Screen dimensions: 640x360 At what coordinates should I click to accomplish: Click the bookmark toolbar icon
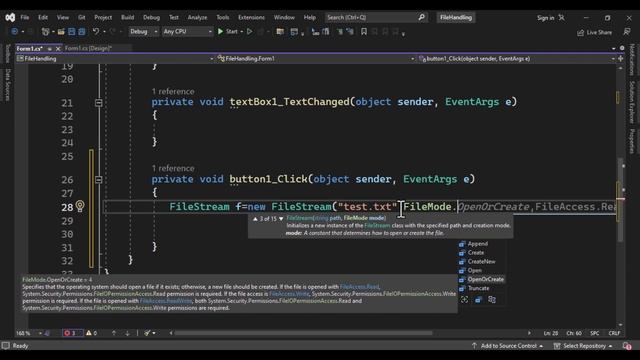click(x=364, y=31)
